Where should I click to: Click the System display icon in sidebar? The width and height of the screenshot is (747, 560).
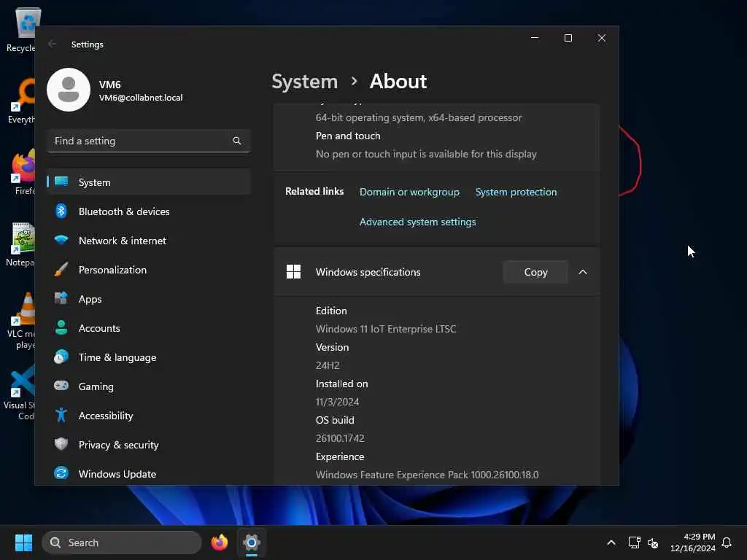point(61,182)
